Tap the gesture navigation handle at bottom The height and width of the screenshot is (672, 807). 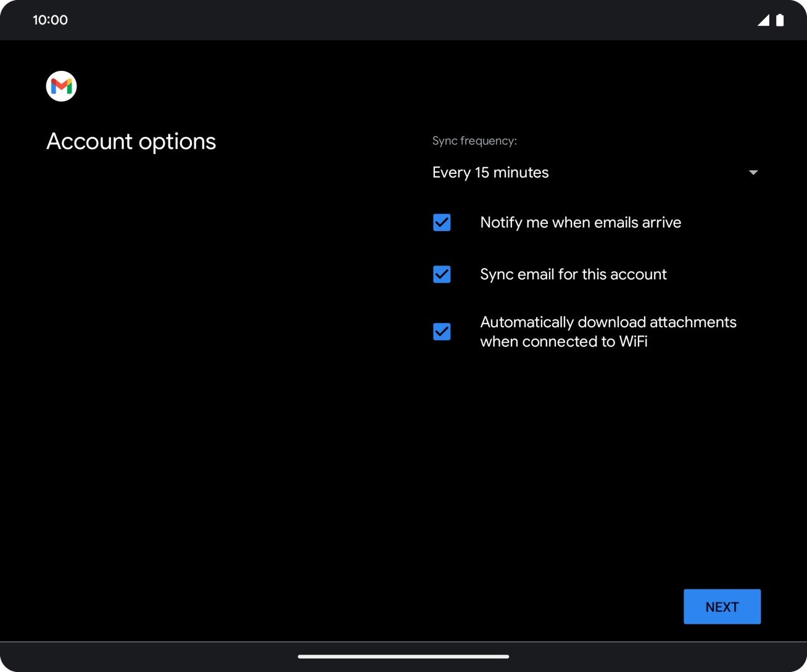pos(403,657)
